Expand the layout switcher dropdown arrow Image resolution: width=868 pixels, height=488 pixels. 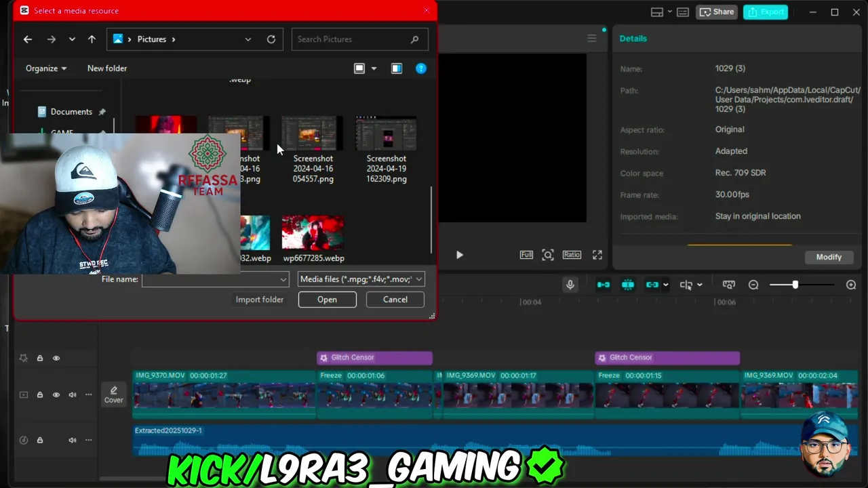click(x=670, y=12)
